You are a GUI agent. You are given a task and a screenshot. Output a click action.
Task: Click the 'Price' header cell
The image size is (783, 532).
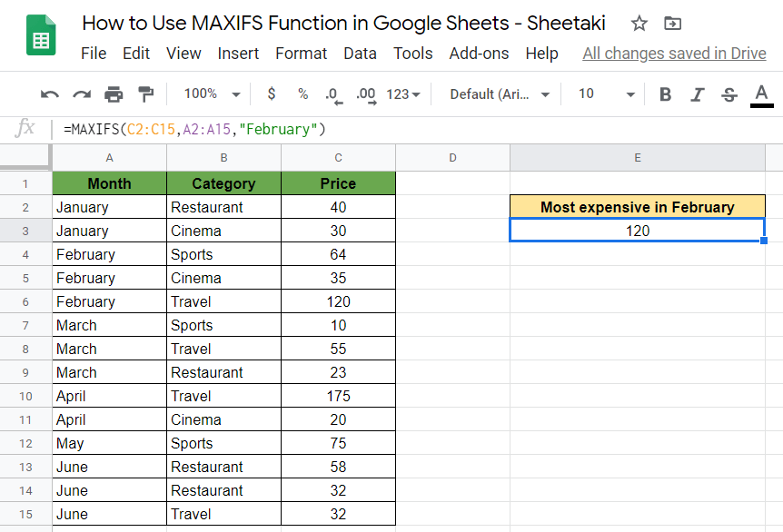pos(338,183)
